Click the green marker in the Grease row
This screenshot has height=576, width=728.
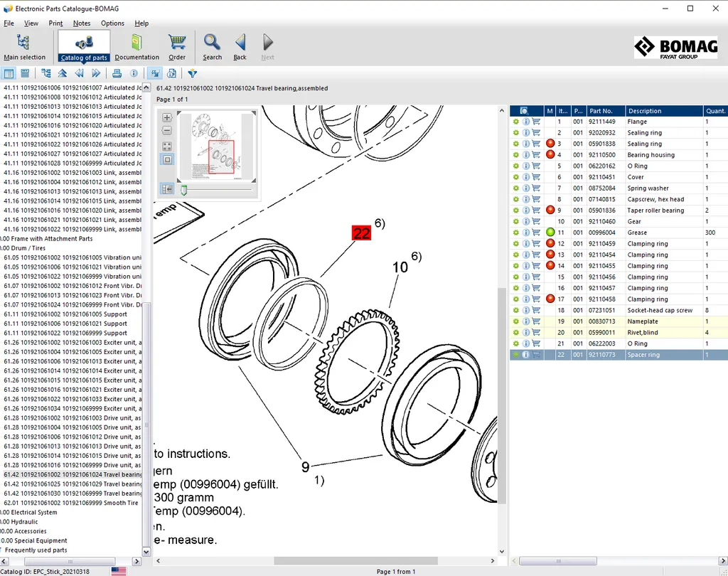tap(550, 233)
